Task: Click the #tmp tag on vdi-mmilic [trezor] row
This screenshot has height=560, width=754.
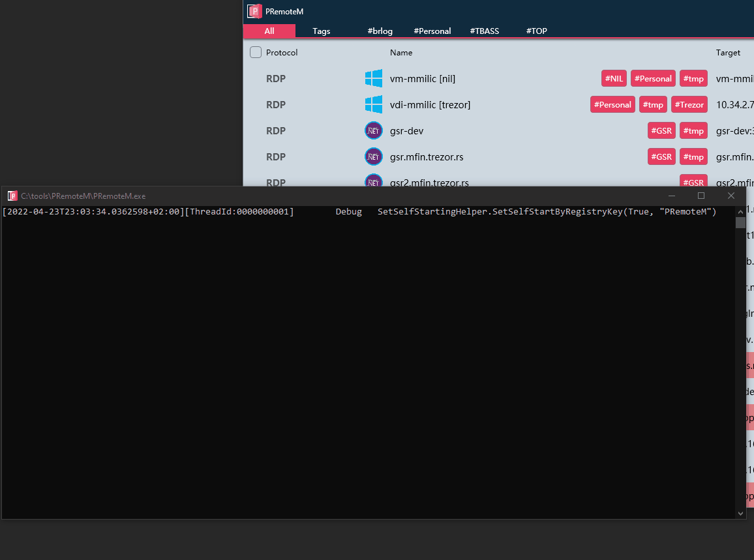Action: click(x=653, y=104)
